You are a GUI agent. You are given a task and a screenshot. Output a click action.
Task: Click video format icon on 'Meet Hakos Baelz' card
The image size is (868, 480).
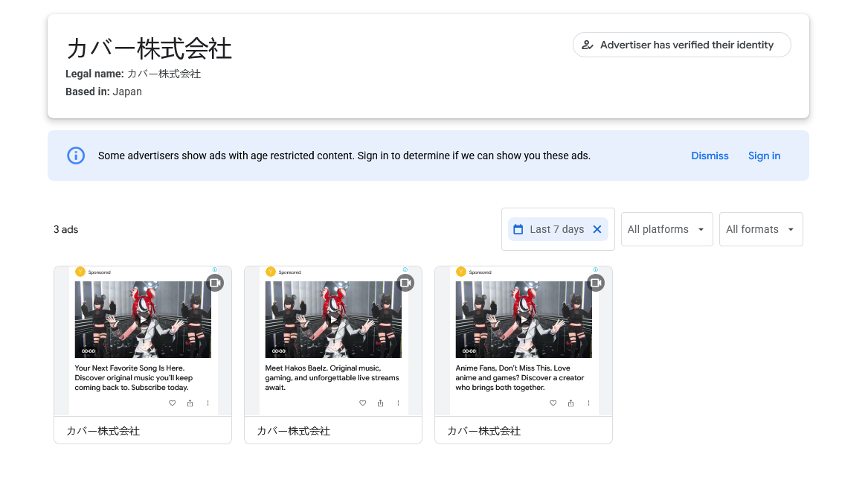[405, 283]
